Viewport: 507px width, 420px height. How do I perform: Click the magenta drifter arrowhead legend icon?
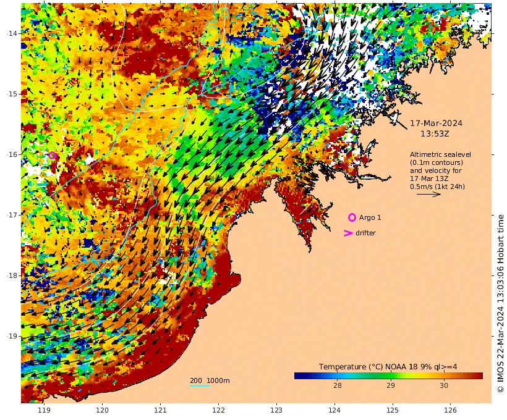[348, 233]
